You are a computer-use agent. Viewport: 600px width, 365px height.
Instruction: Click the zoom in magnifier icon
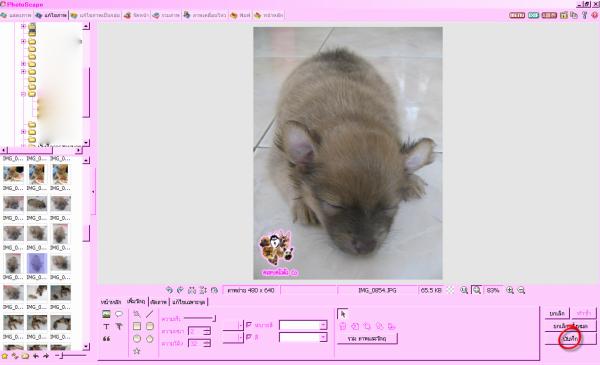click(x=510, y=290)
